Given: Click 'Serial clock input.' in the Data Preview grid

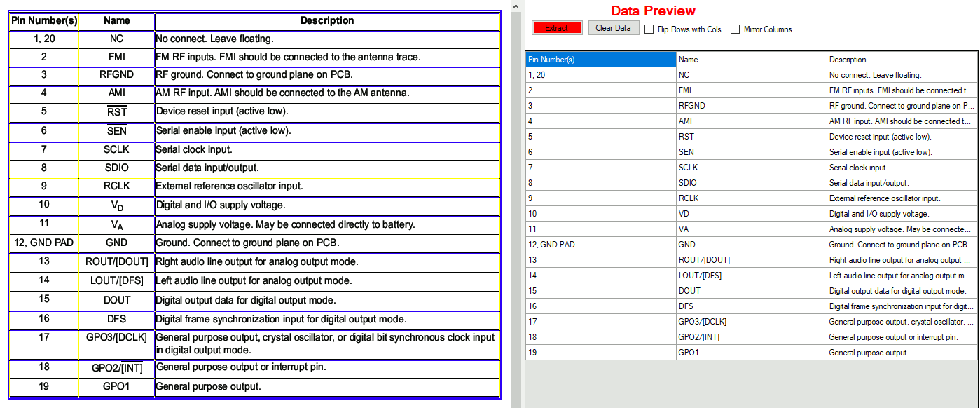Looking at the screenshot, I should tap(902, 168).
